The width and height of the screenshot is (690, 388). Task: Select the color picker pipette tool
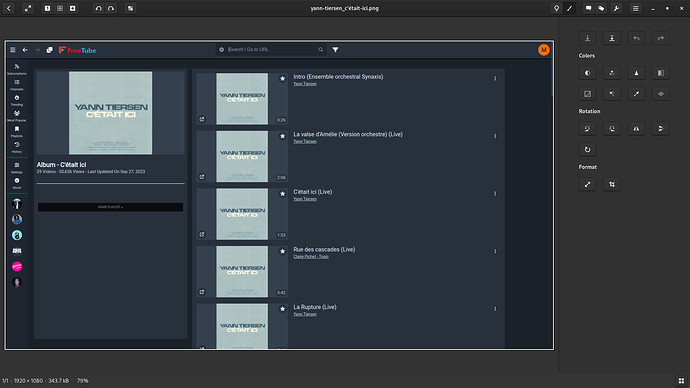(x=636, y=94)
